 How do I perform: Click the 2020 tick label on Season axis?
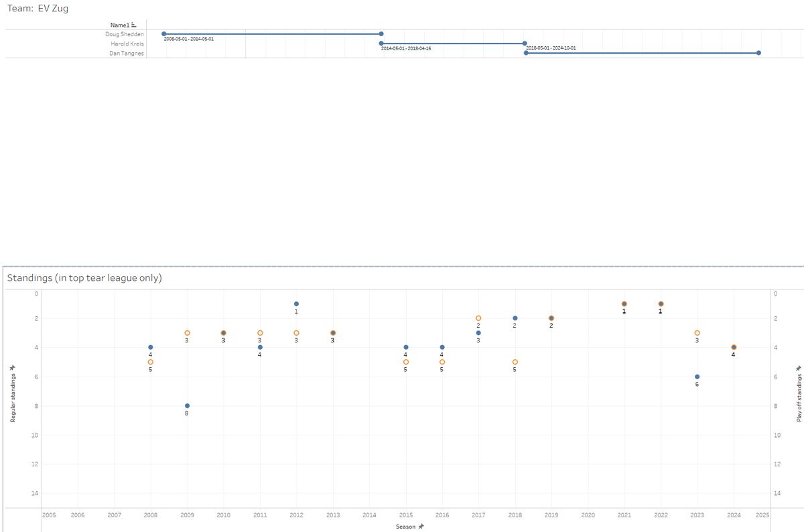point(588,515)
